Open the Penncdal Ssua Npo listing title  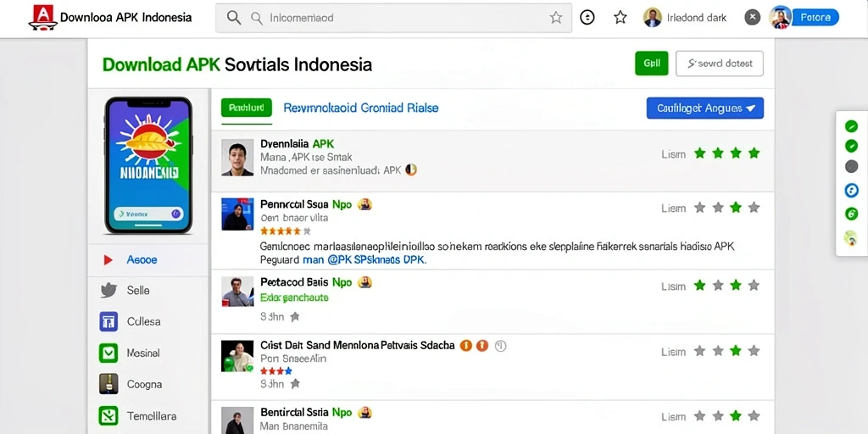tap(306, 204)
